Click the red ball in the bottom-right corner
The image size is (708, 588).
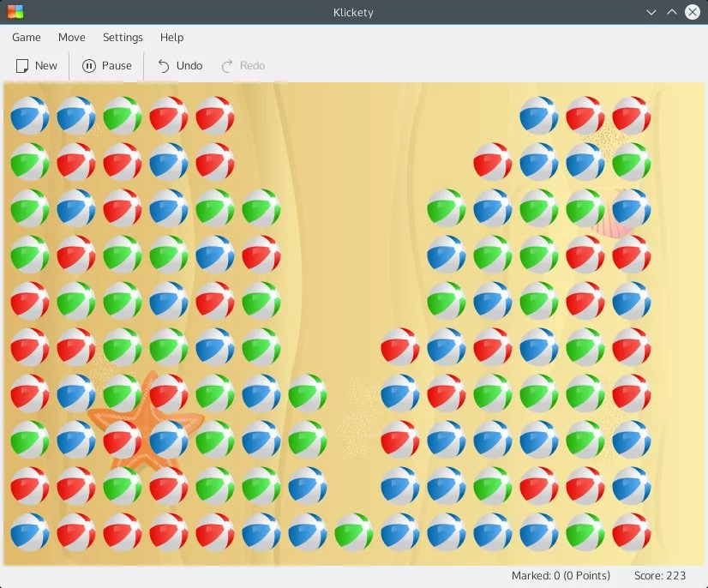(631, 532)
